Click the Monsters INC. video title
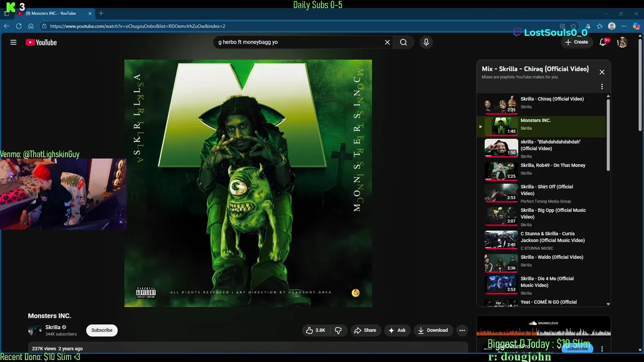The height and width of the screenshot is (362, 644). 49,316
